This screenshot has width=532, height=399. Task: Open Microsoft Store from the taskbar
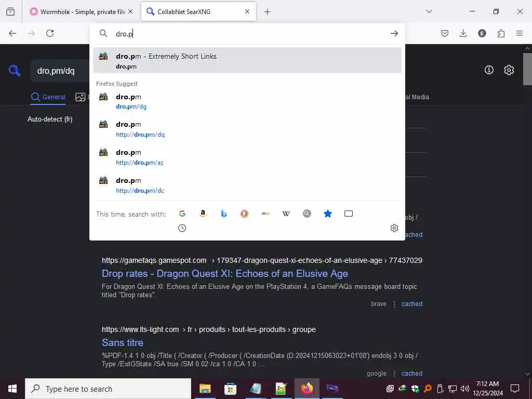click(230, 389)
